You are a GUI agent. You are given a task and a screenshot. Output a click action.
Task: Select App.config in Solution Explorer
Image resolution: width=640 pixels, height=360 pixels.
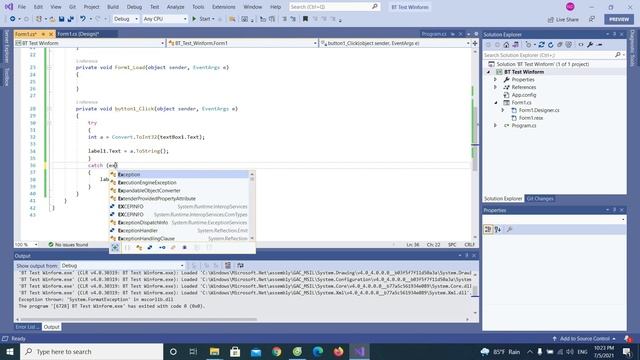tap(524, 95)
